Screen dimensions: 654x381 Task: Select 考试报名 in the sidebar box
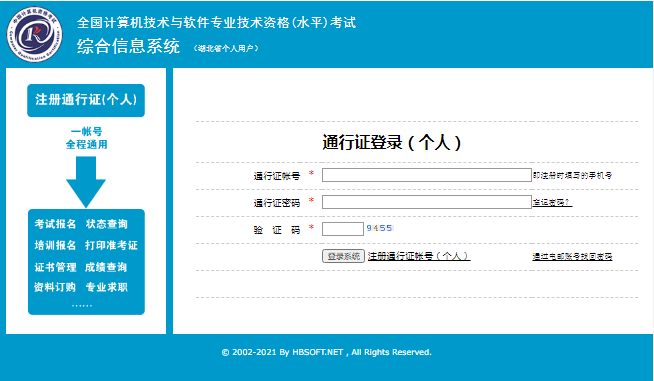(55, 224)
